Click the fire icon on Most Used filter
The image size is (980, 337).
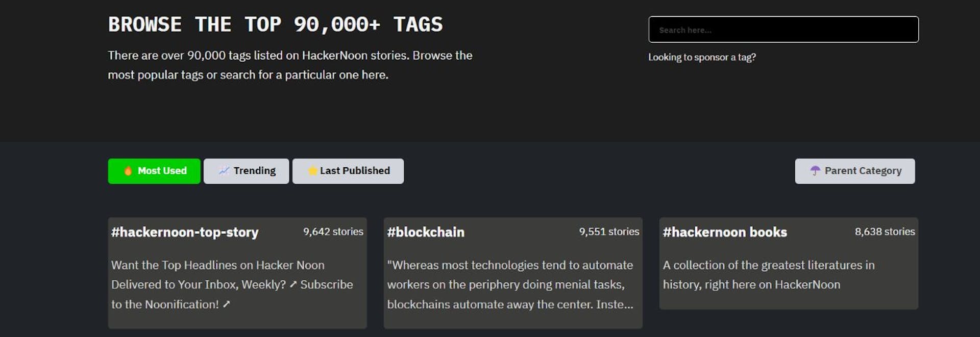(128, 171)
